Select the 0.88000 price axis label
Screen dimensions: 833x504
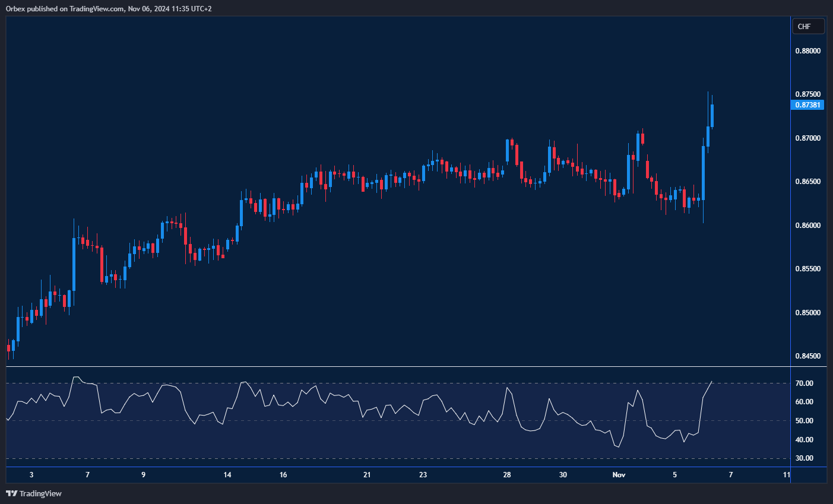tap(807, 51)
